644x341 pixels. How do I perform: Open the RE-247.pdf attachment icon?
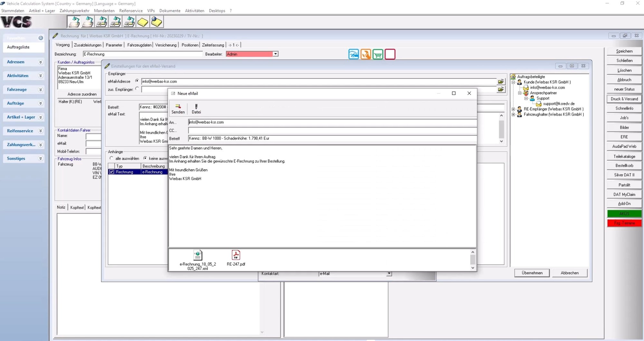point(236,255)
